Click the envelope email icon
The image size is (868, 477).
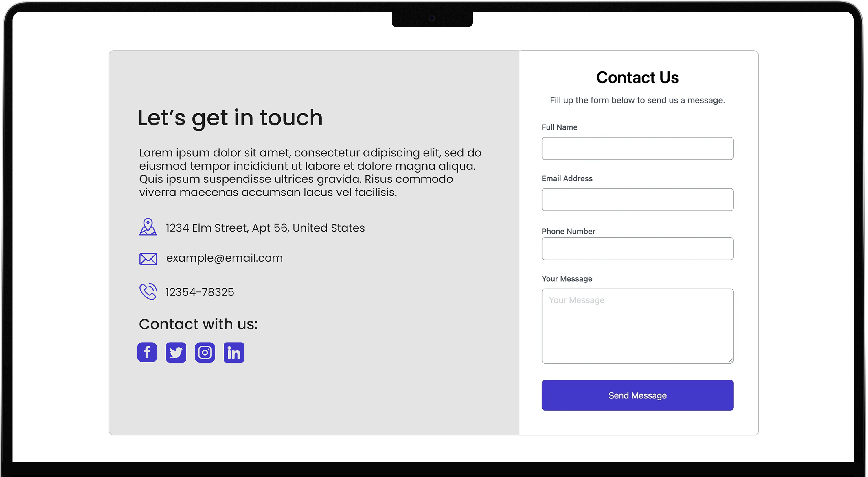coord(148,258)
